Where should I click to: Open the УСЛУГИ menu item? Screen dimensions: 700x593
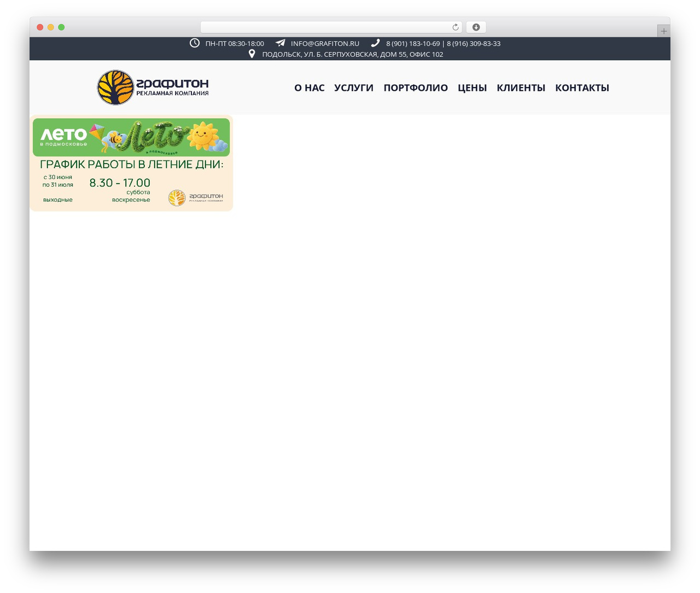[354, 88]
